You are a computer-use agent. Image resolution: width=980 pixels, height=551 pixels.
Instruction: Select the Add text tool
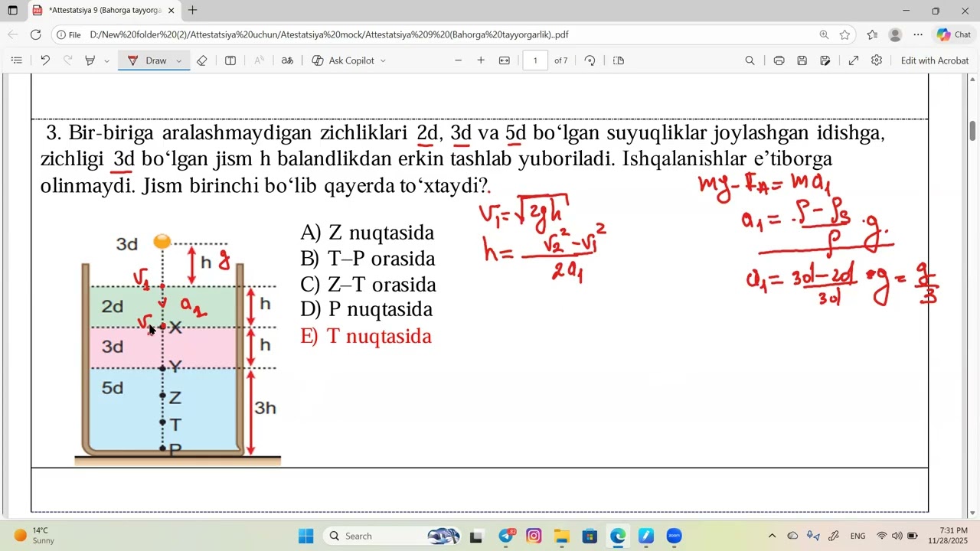pyautogui.click(x=230, y=60)
